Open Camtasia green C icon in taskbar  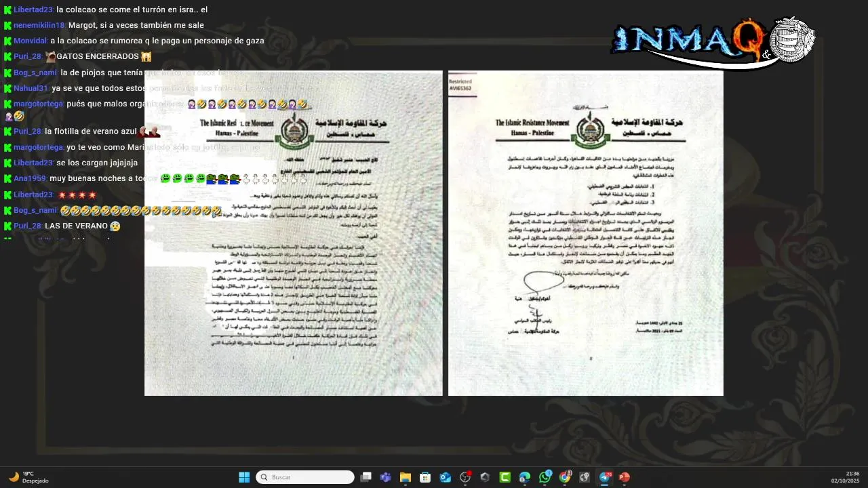pyautogui.click(x=505, y=477)
